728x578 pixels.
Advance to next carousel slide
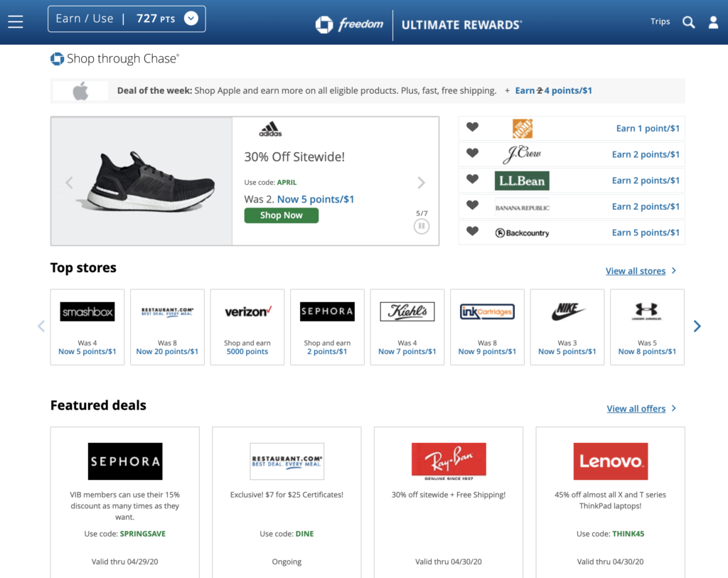coord(421,183)
